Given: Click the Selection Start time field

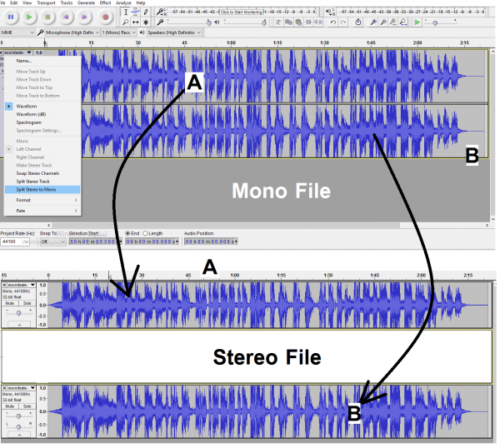Looking at the screenshot, I should tap(93, 241).
